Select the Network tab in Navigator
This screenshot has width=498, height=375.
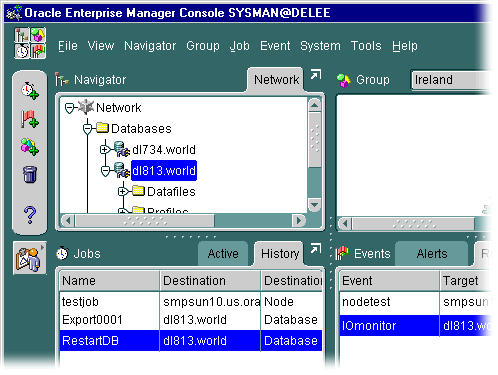276,80
